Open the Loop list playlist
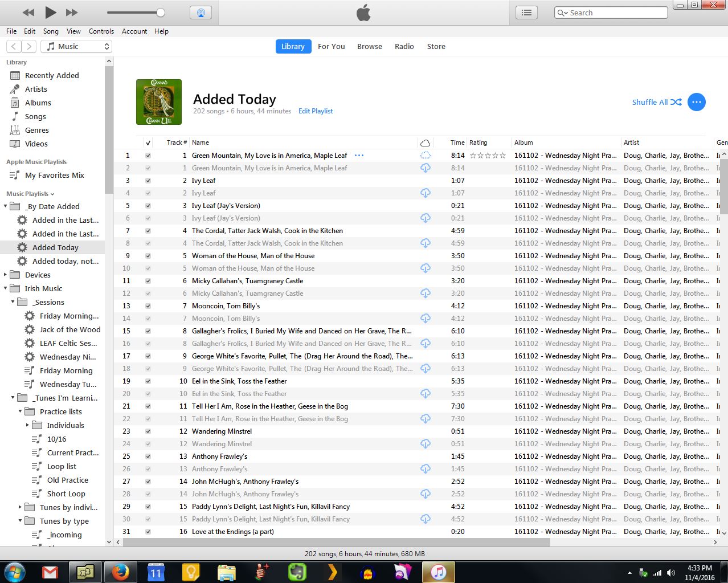 point(62,466)
